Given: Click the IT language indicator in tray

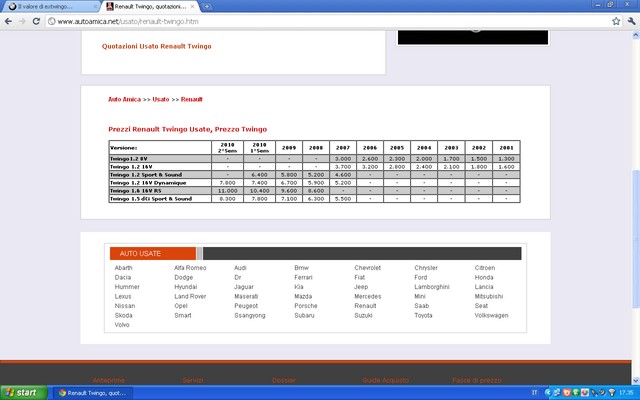Looking at the screenshot, I should coord(534,393).
